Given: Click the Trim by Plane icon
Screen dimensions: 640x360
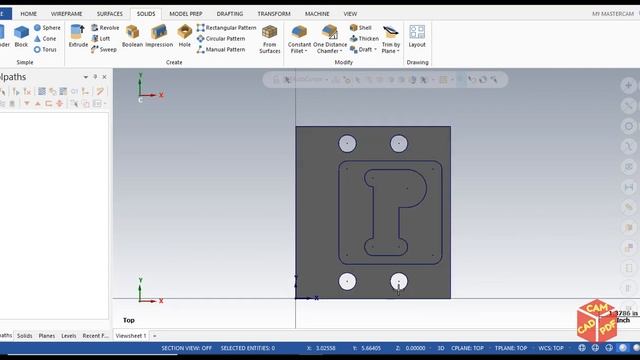Looking at the screenshot, I should (391, 32).
